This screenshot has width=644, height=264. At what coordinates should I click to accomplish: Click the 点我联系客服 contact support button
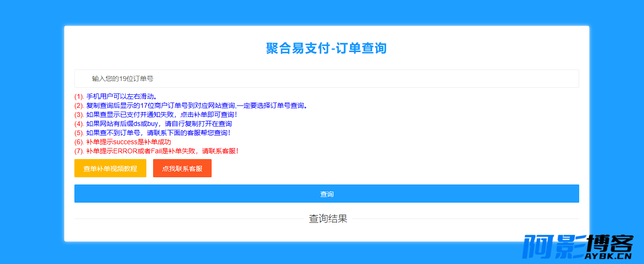(x=182, y=168)
